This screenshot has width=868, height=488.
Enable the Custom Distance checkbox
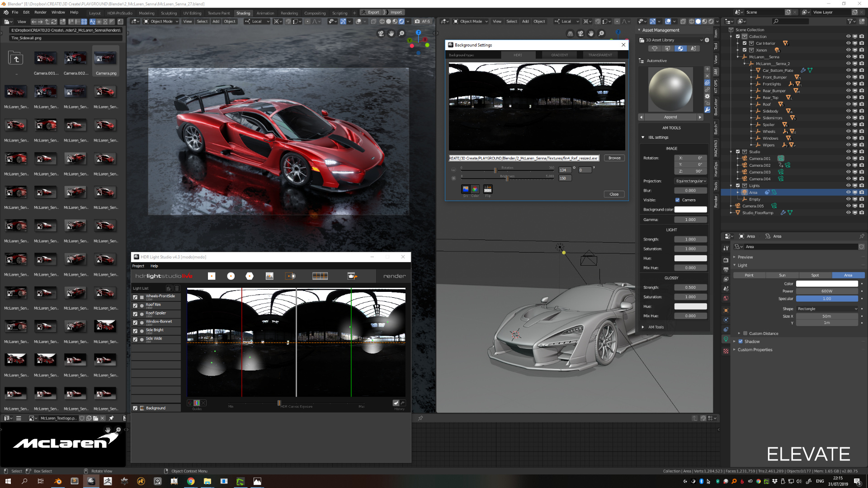745,333
